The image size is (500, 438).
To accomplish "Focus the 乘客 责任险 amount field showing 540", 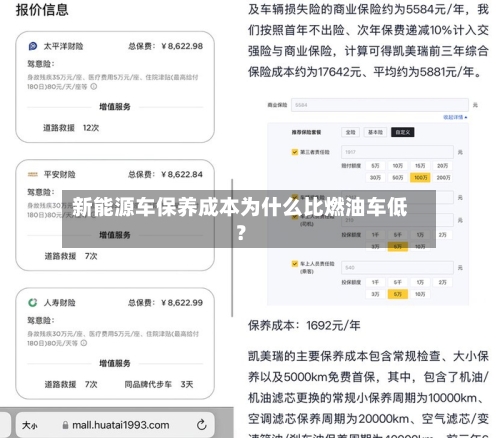I will [x=397, y=268].
